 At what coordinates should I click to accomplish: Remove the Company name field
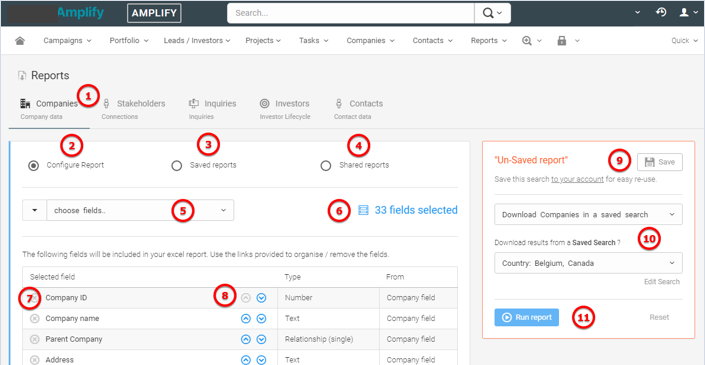pos(35,319)
